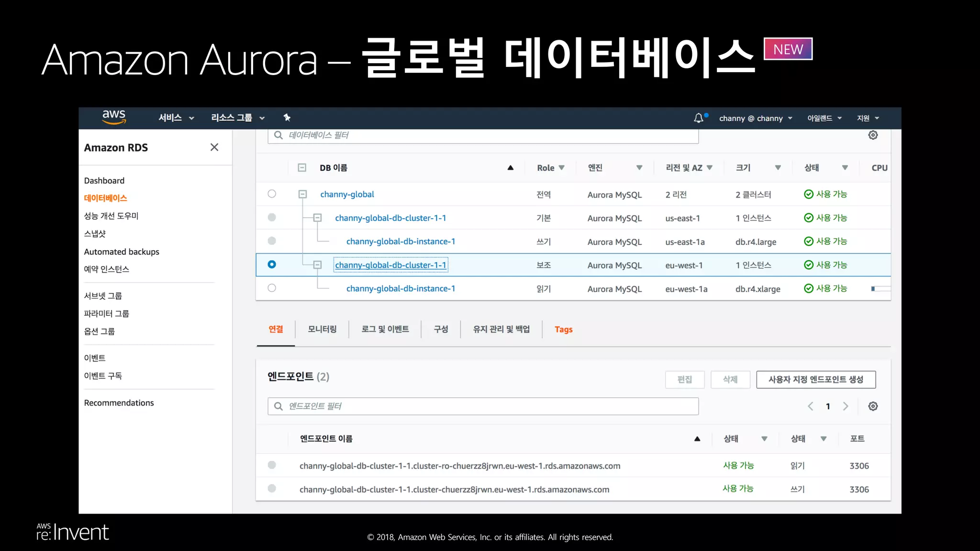Sort by 엔드포인트 이름 ascending arrow
This screenshot has width=980, height=551.
click(697, 439)
